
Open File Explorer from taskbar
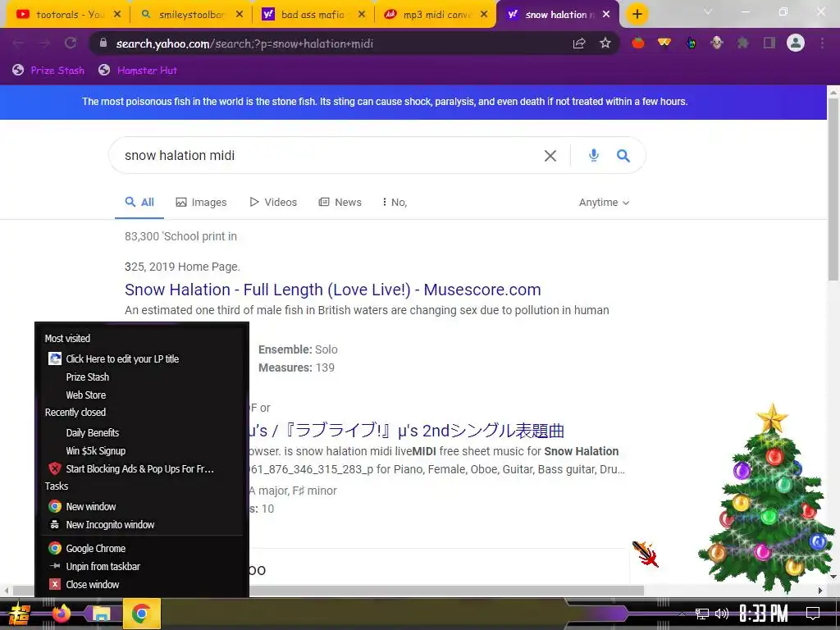100,614
